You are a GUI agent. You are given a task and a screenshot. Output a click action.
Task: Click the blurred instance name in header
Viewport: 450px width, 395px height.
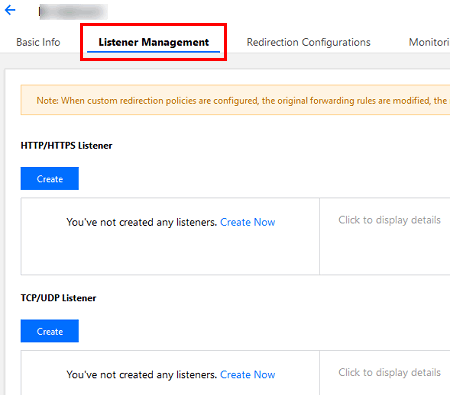tap(73, 12)
